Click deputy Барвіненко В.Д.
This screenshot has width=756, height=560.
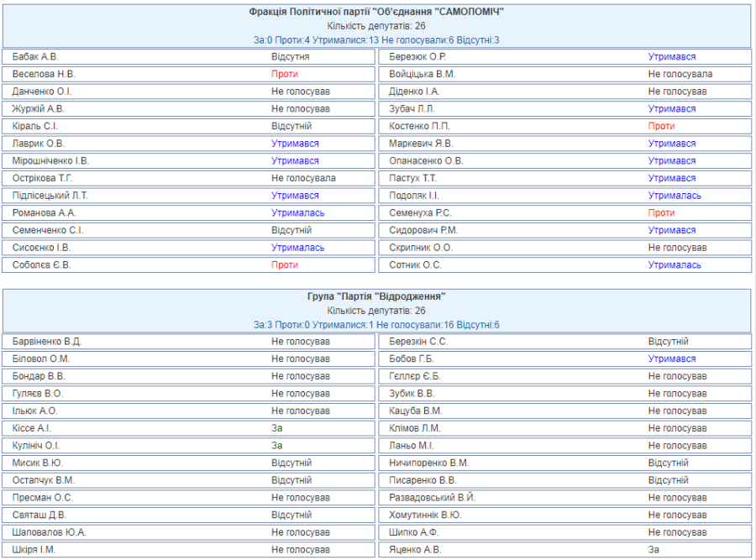click(47, 342)
